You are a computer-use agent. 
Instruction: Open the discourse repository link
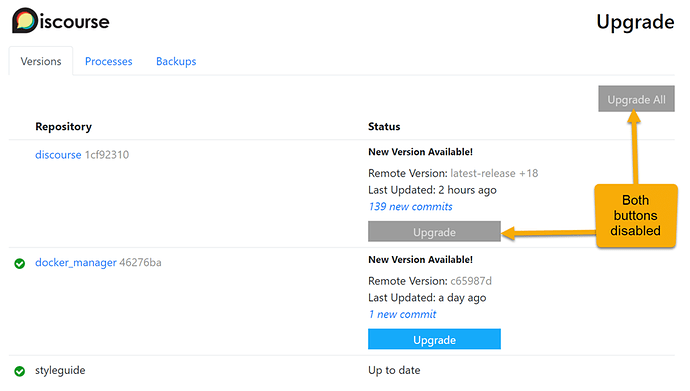coord(58,155)
